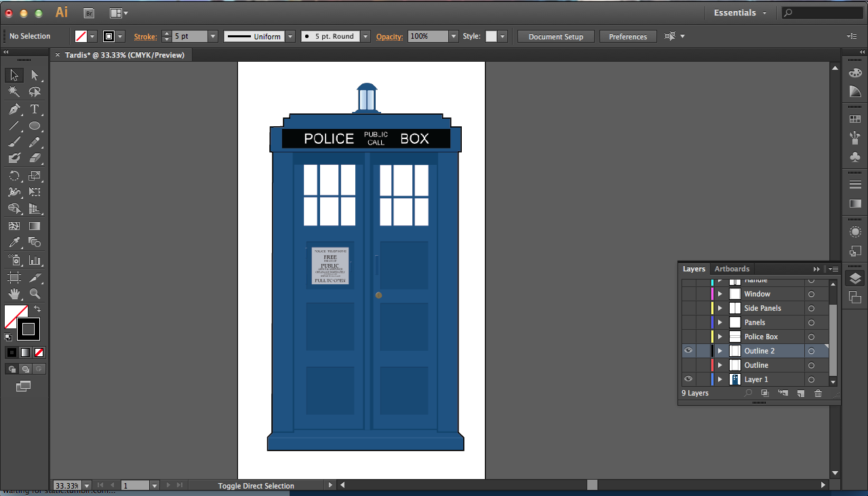Screen dimensions: 868x496
Task: Open the Swatches panel in the dock
Action: click(x=855, y=119)
